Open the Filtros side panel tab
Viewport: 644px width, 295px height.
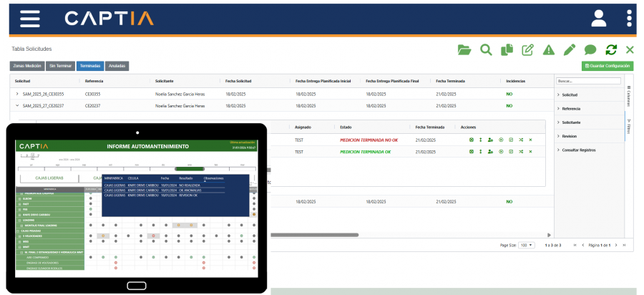pos(628,126)
